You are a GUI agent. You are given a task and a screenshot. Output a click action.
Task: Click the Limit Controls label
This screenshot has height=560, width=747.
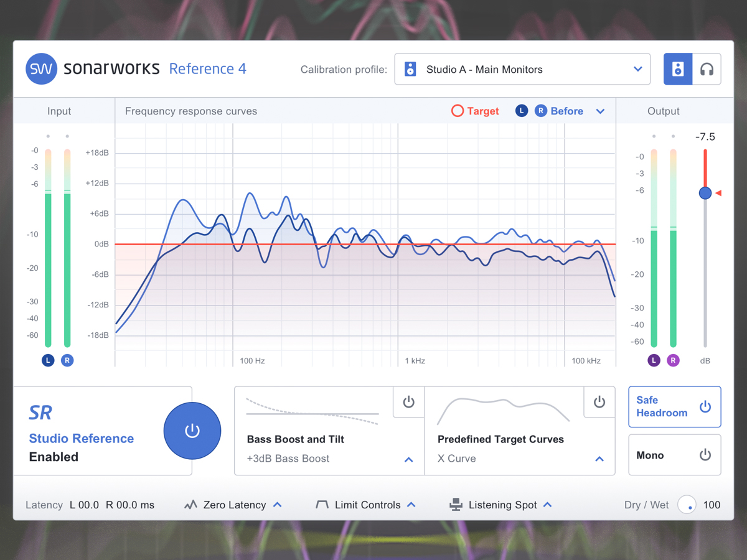(367, 505)
